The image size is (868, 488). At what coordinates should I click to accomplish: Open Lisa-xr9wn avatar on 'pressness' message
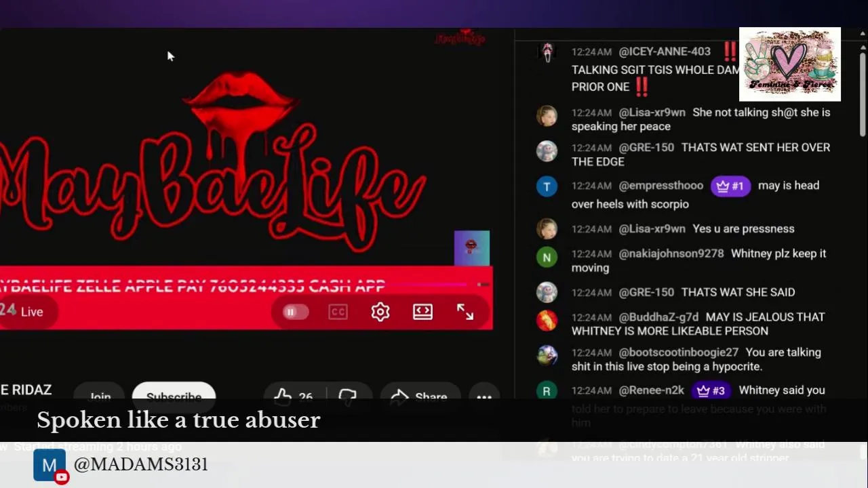[x=547, y=229]
